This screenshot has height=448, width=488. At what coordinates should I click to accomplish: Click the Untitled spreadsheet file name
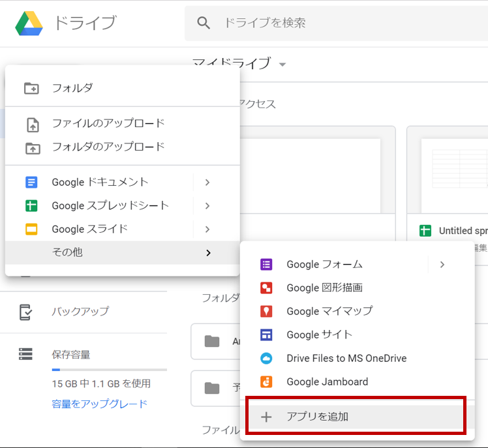(x=463, y=231)
